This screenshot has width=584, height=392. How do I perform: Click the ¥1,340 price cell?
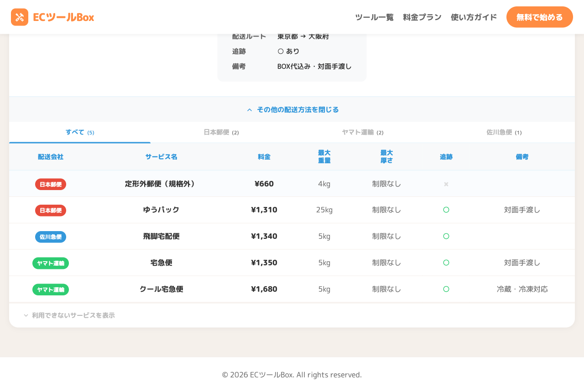point(264,236)
